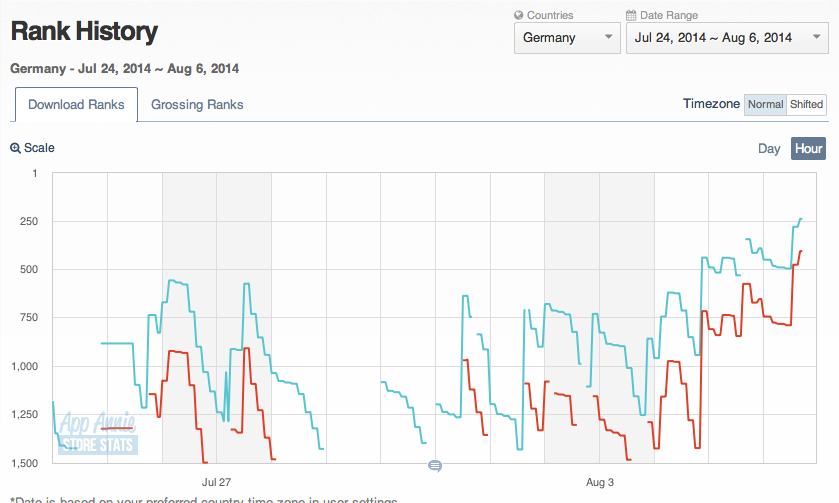This screenshot has width=839, height=503.
Task: Click the Germany date subtitle under the heading
Action: [124, 69]
